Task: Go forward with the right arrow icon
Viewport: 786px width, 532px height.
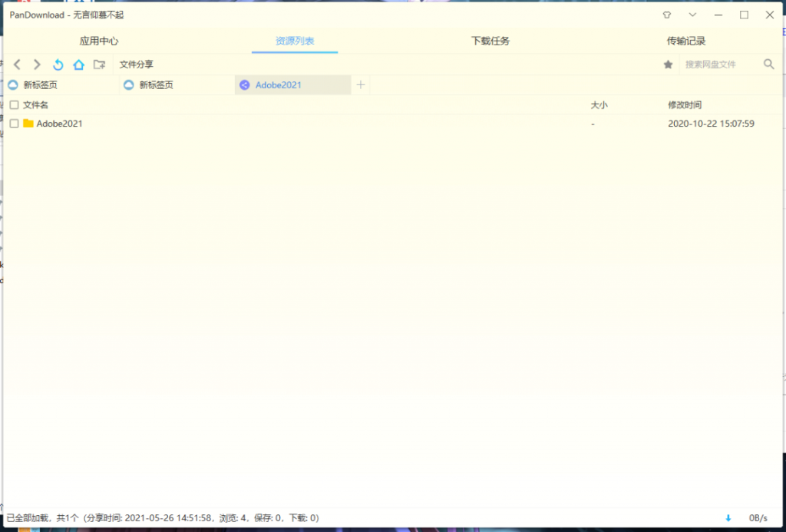Action: click(x=37, y=64)
